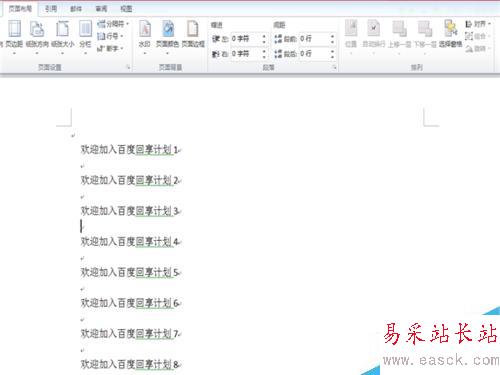Click the line 欢迎加入百度回享计划4
The image size is (500, 375).
click(130, 242)
